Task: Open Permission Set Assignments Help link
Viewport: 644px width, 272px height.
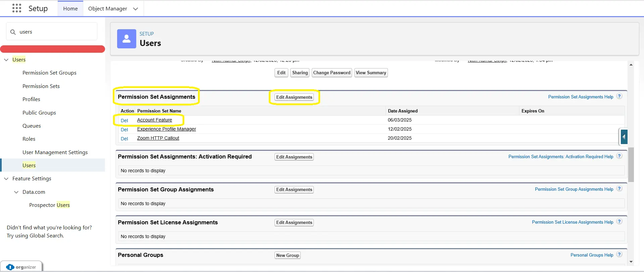Action: click(x=581, y=97)
